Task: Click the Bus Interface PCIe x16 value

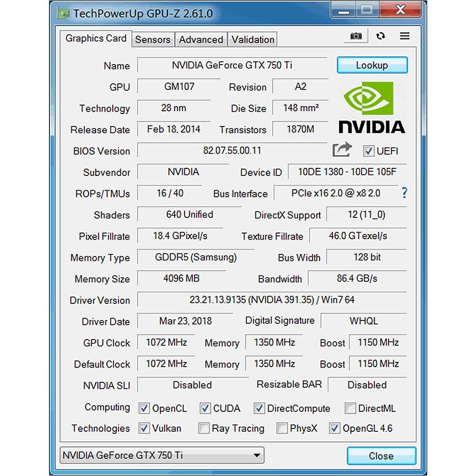Action: point(336,193)
